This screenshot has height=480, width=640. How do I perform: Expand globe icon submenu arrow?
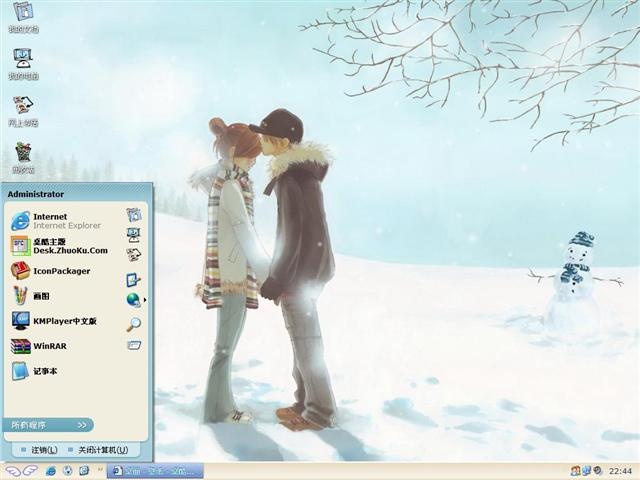click(145, 300)
